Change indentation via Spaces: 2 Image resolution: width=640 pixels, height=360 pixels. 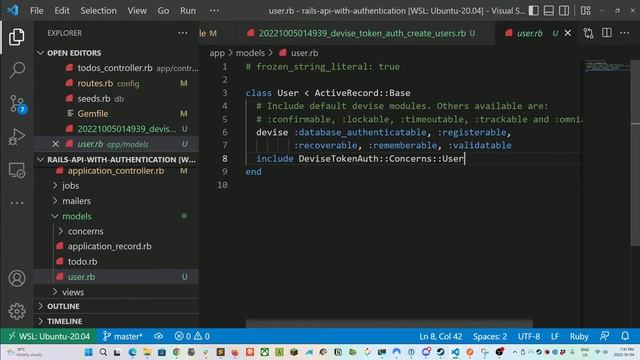(490, 336)
